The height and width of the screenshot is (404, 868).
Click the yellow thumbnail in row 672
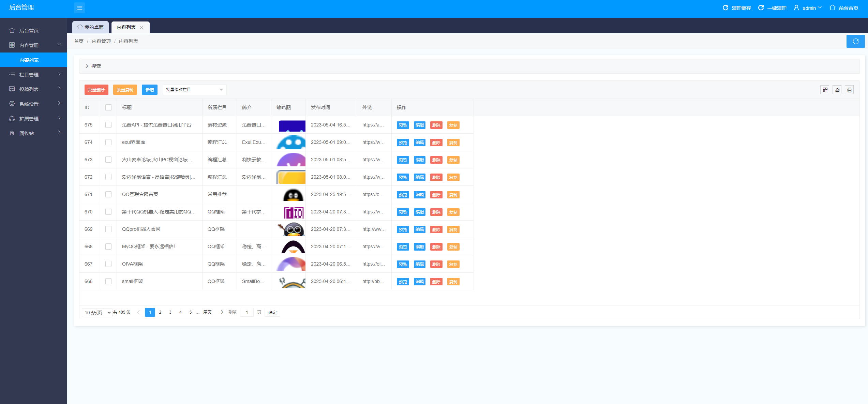click(x=291, y=177)
